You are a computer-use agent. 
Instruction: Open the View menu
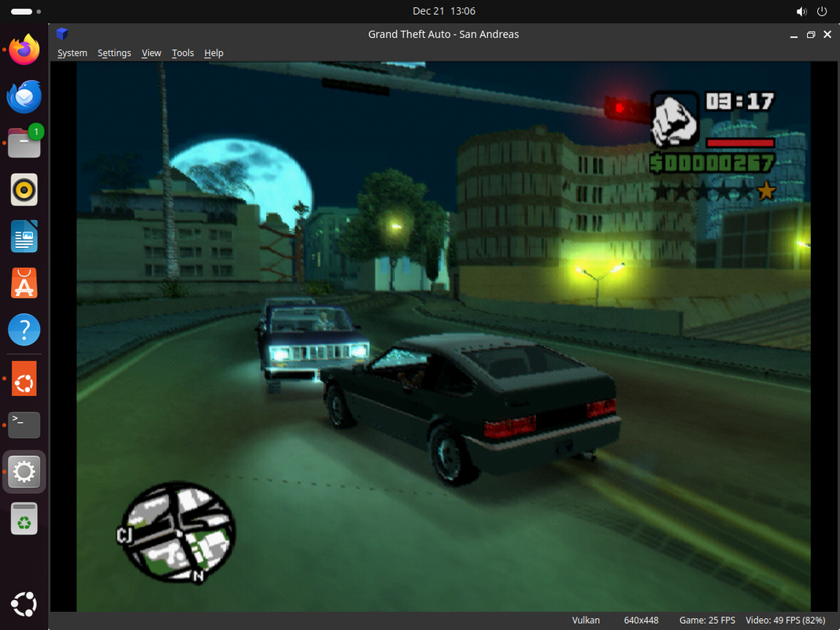151,53
